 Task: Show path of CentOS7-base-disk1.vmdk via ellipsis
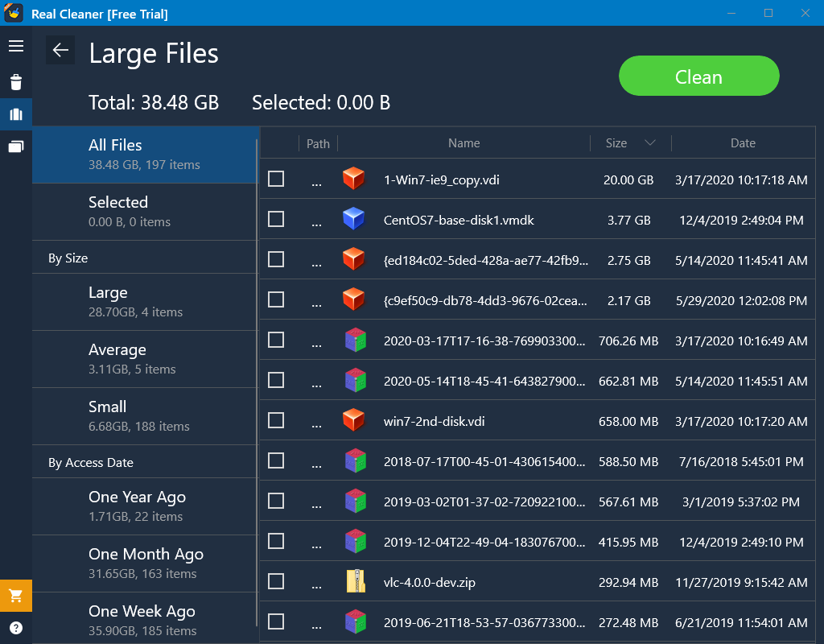coord(316,225)
